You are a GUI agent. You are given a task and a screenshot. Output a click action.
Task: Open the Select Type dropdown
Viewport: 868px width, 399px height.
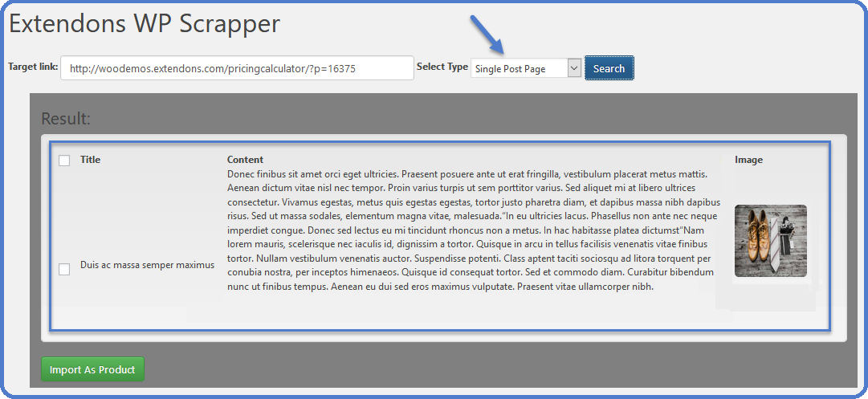click(525, 68)
